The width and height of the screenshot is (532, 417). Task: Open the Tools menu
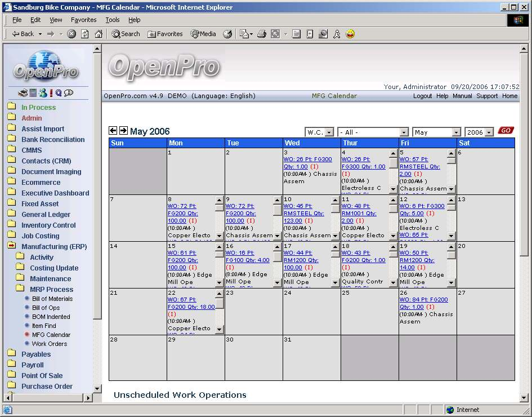113,20
